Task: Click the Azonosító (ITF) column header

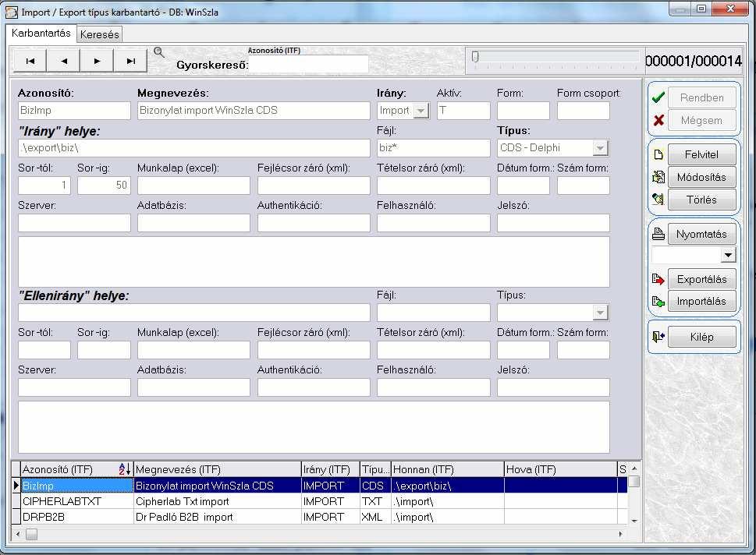Action: point(77,469)
